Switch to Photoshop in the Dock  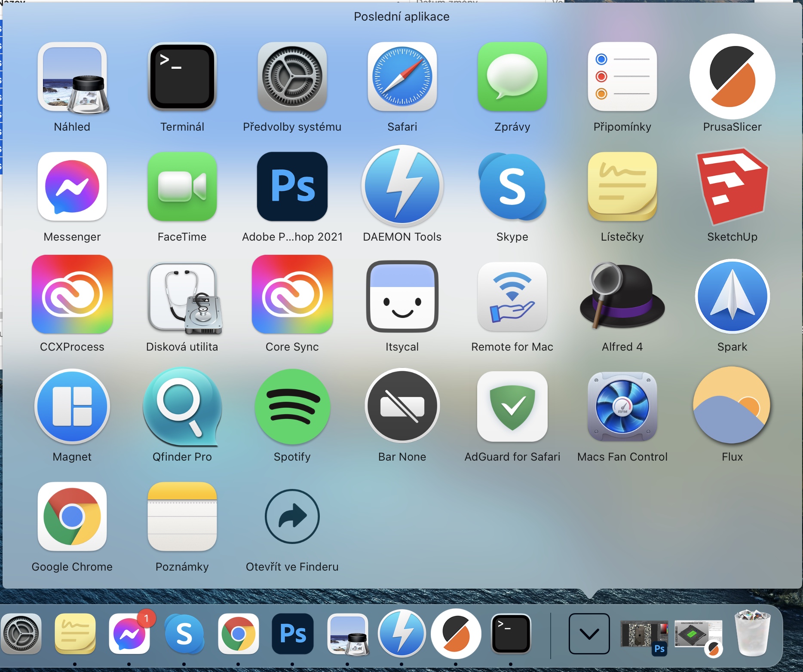point(292,634)
